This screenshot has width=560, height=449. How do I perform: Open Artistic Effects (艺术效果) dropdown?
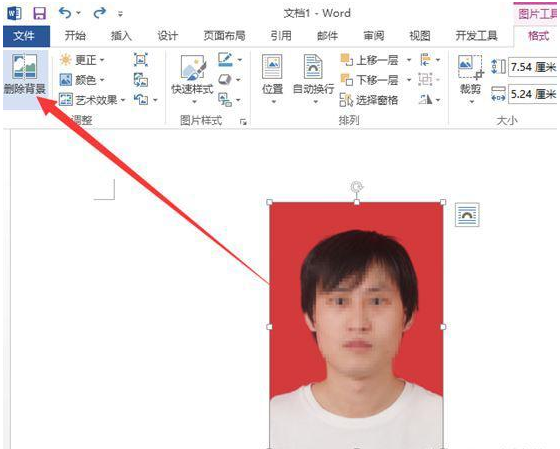92,100
